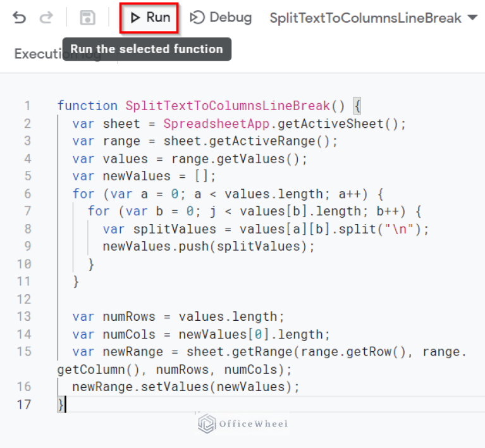Click the final closing brace on line 17
The height and width of the screenshot is (448, 485).
coord(61,404)
